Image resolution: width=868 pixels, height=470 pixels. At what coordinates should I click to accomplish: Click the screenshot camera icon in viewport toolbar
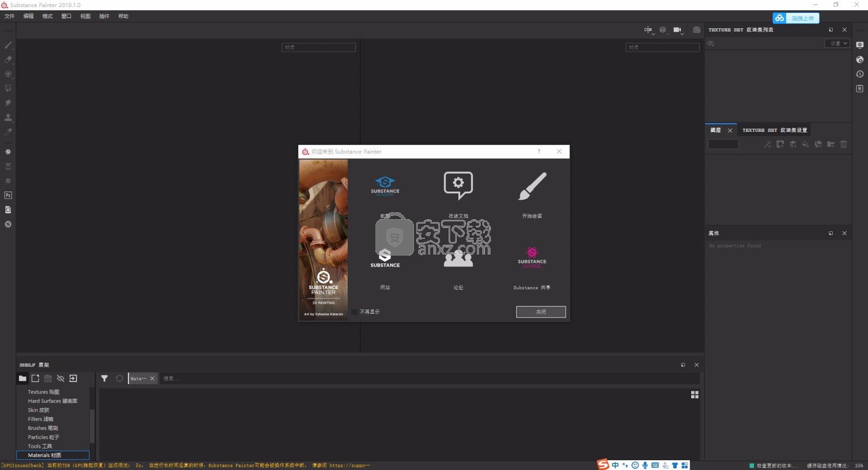pos(697,30)
